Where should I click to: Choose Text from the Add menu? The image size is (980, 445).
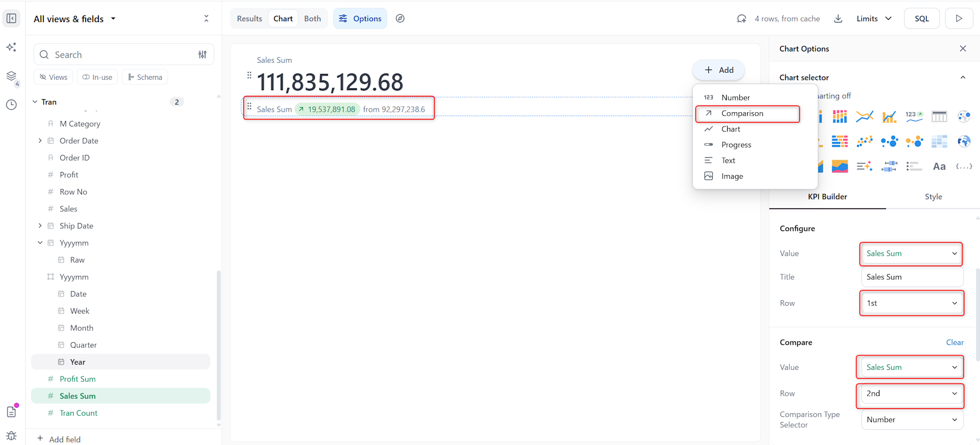click(x=755, y=160)
